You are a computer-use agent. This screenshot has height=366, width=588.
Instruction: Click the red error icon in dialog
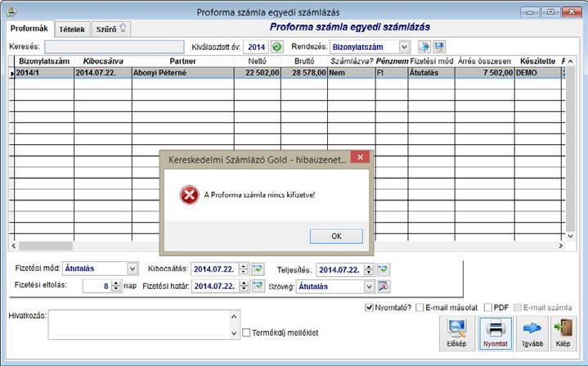pos(189,195)
